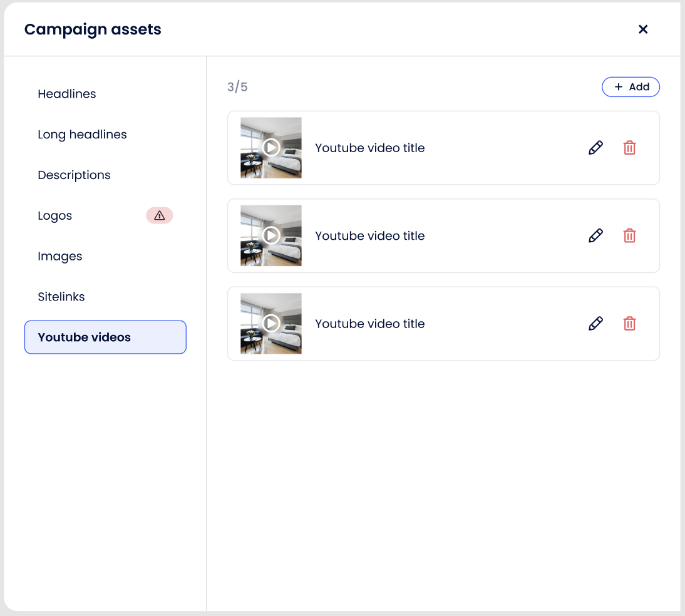Screen dimensions: 685x616
Task: Click the third video's play thumbnail
Action: pos(271,324)
